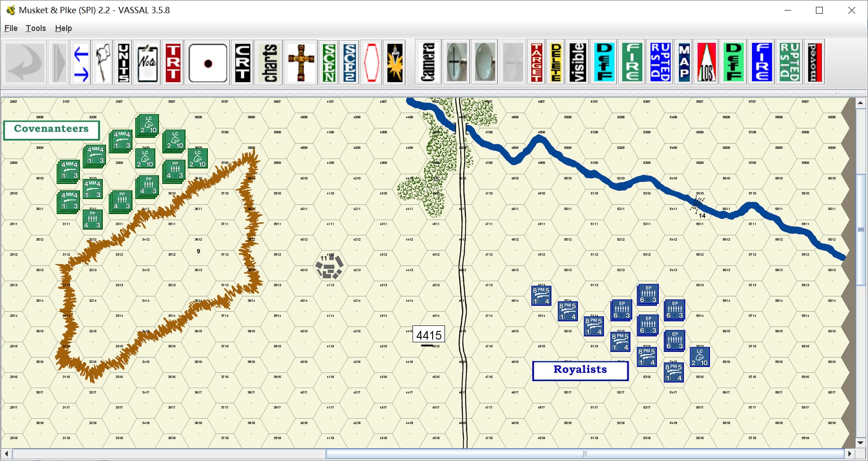Screen dimensions: 868x461
Task: Click the Covenanteers label on the map
Action: (x=52, y=130)
